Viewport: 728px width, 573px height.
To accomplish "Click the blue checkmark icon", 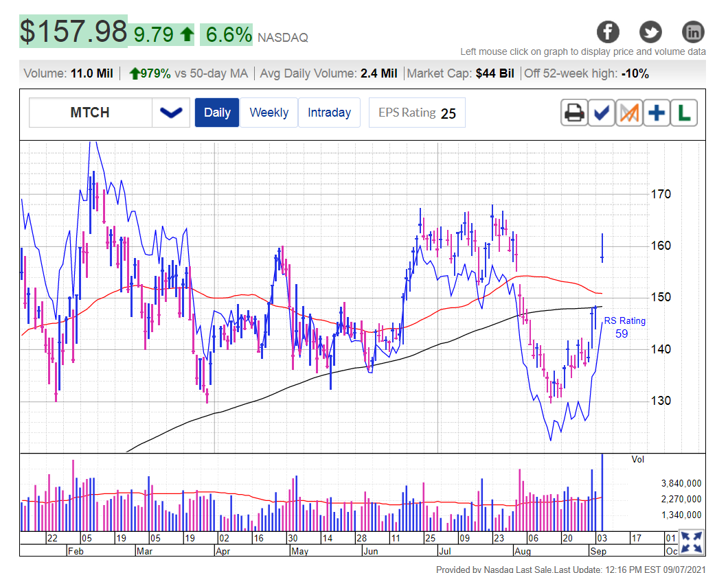I will (602, 113).
